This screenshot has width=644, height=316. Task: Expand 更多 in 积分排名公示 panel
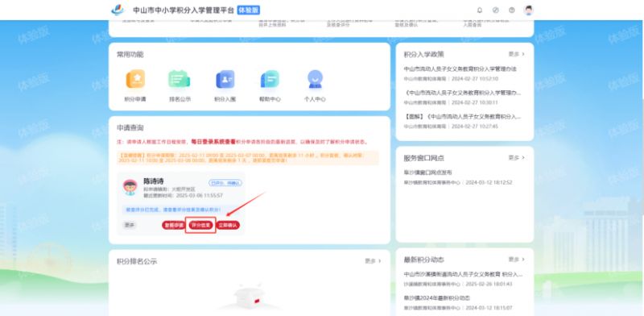pyautogui.click(x=373, y=261)
